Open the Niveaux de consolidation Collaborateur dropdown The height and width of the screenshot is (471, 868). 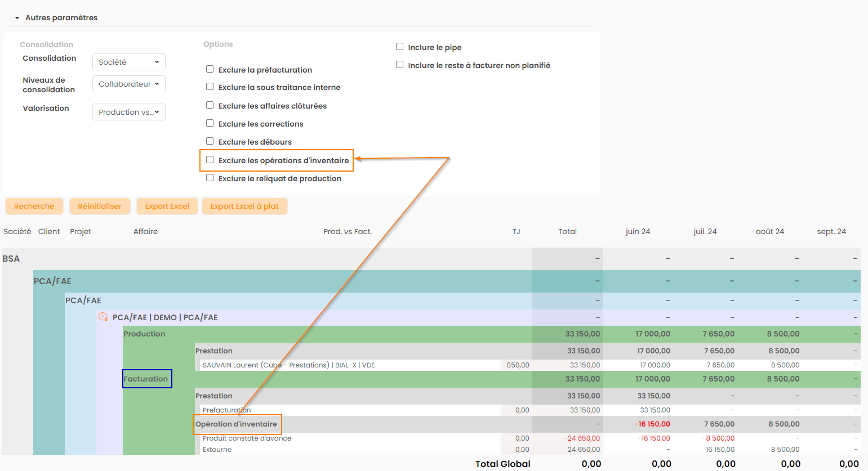click(128, 84)
